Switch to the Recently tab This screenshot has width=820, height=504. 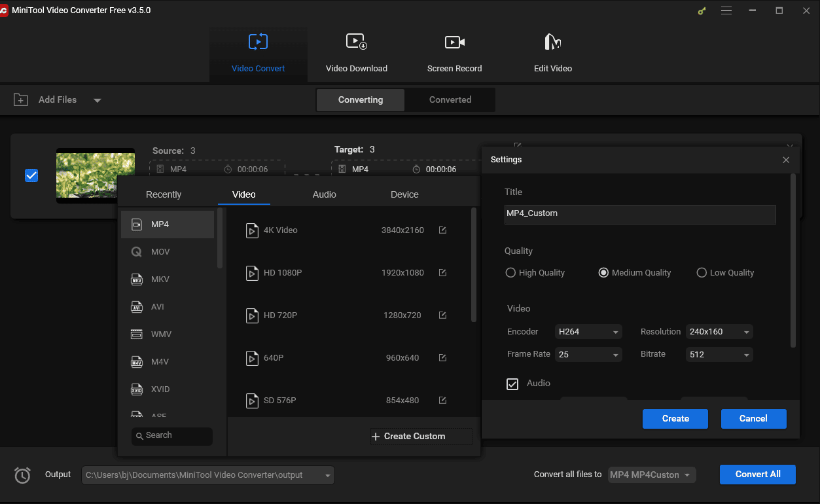[164, 194]
